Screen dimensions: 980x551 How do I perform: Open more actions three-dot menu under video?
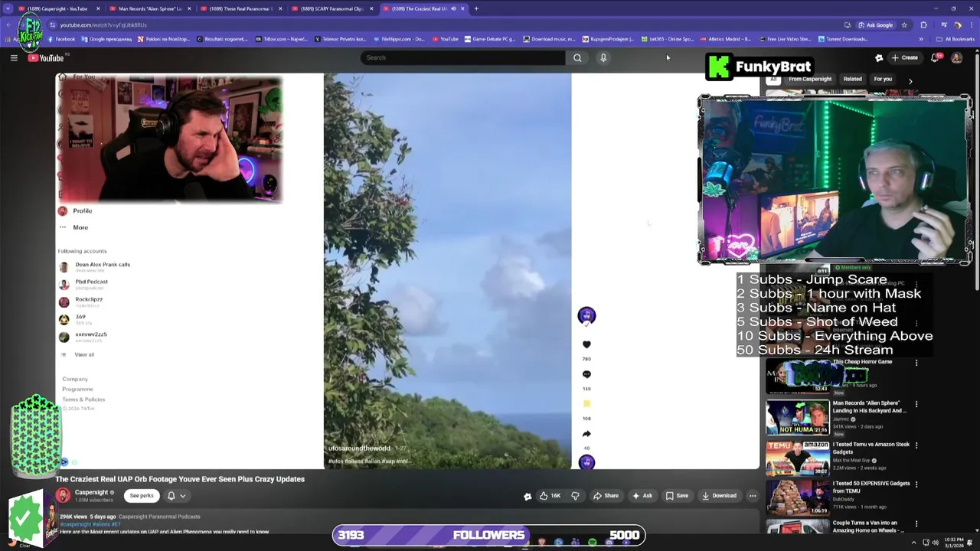[753, 495]
